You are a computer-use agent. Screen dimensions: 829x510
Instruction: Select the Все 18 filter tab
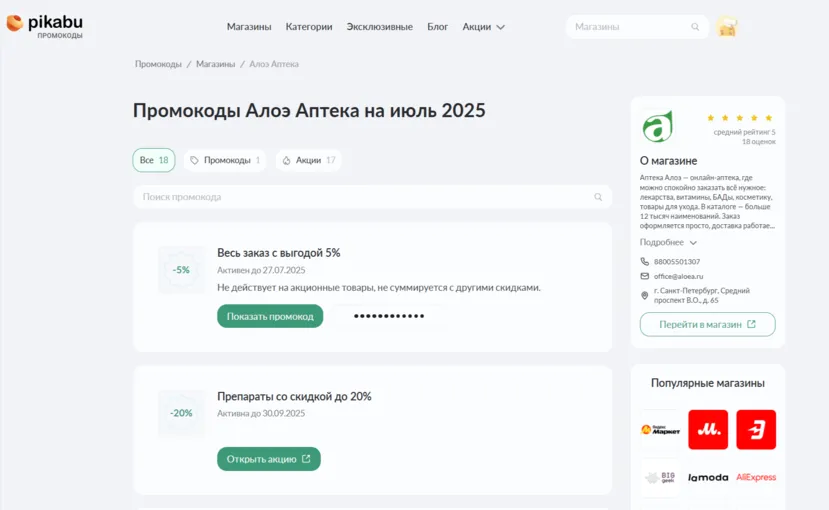154,160
